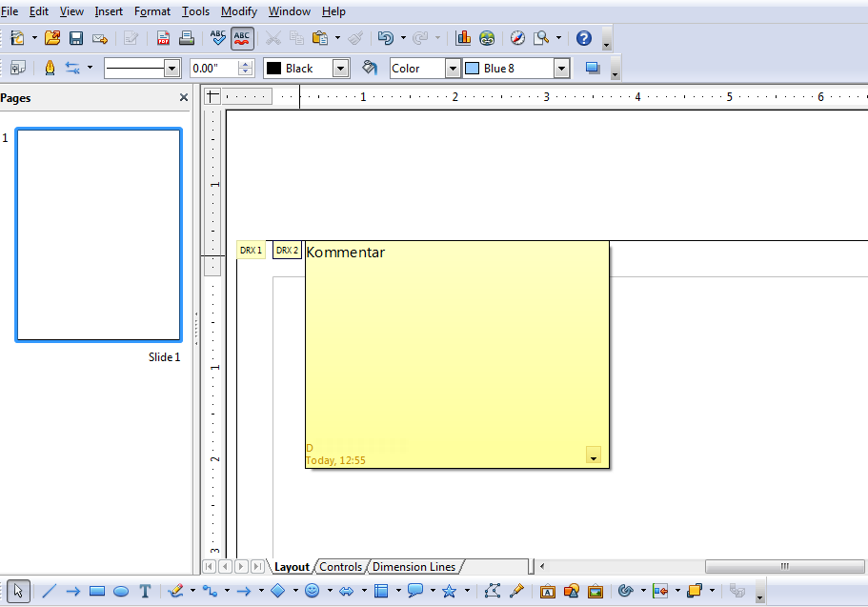Select the Ellipse tool
Viewport: 868px width, 607px height.
[121, 591]
